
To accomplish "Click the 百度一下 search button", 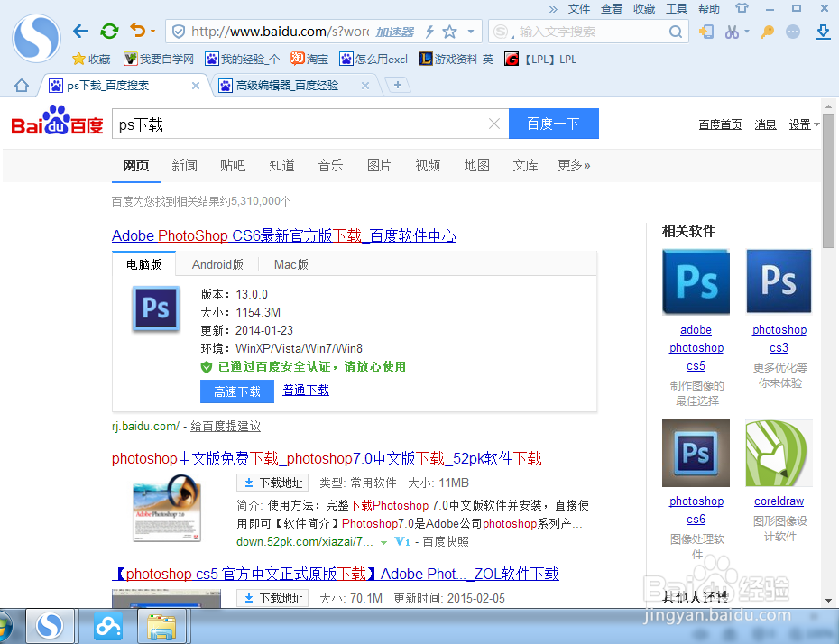I will point(553,124).
